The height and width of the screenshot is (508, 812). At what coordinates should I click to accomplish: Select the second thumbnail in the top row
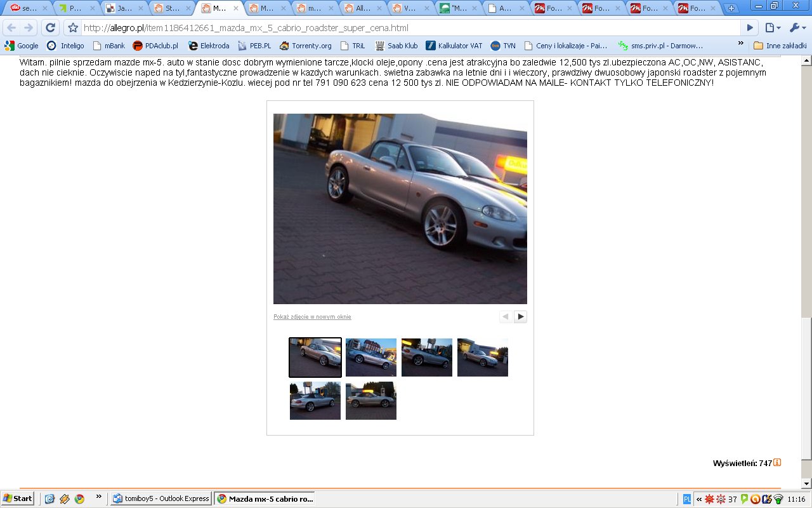pos(371,358)
